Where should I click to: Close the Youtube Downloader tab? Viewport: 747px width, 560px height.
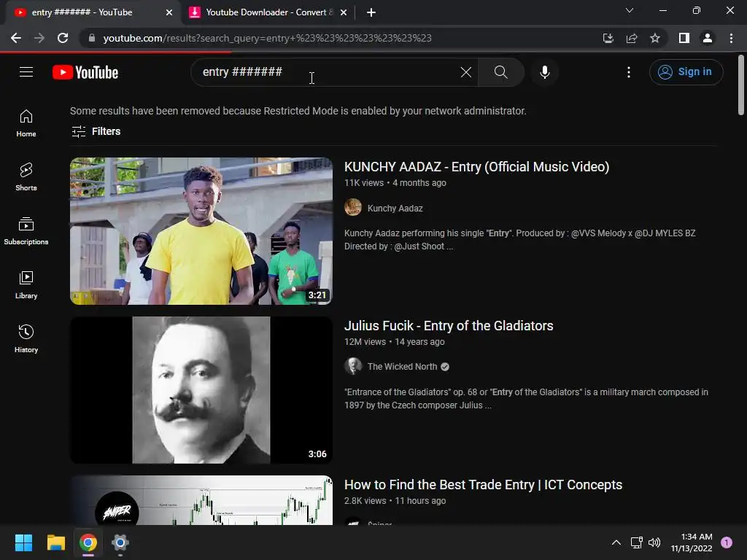[x=344, y=12]
